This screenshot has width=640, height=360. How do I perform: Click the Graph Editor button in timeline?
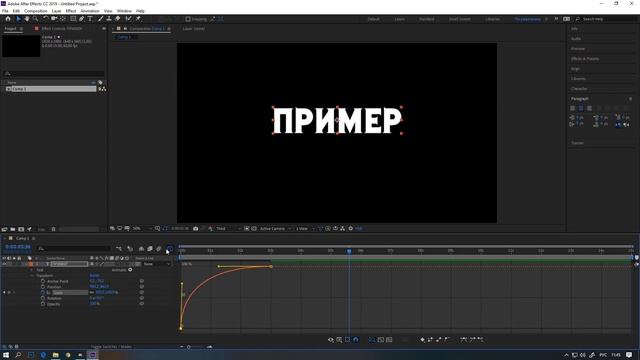[x=170, y=249]
